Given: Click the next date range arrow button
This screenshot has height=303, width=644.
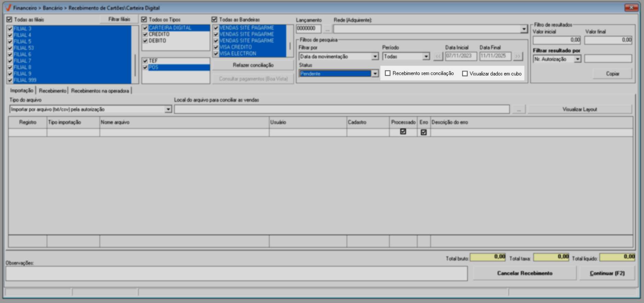Looking at the screenshot, I should (518, 56).
